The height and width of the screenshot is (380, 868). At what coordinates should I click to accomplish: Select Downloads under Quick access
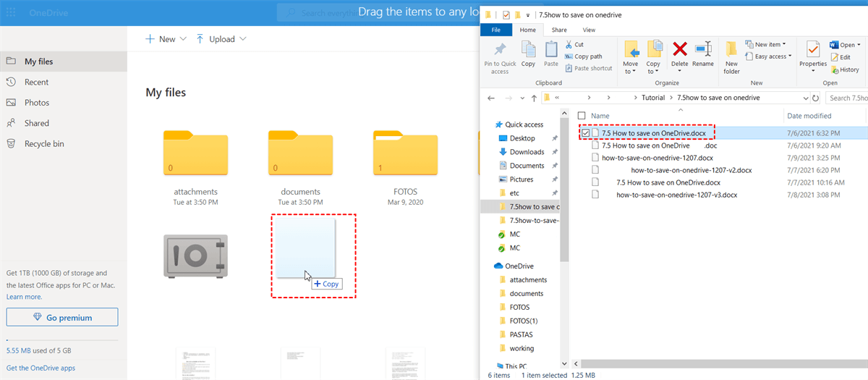[x=527, y=152]
